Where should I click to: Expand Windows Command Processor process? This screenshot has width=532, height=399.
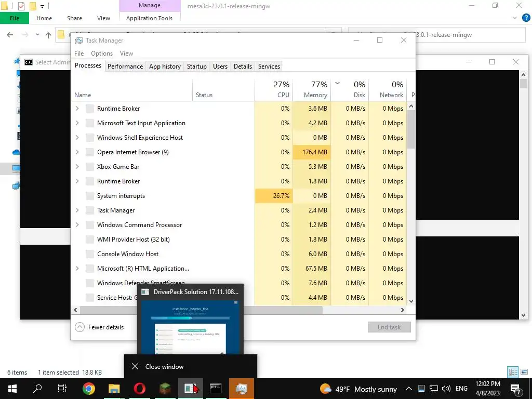point(77,225)
